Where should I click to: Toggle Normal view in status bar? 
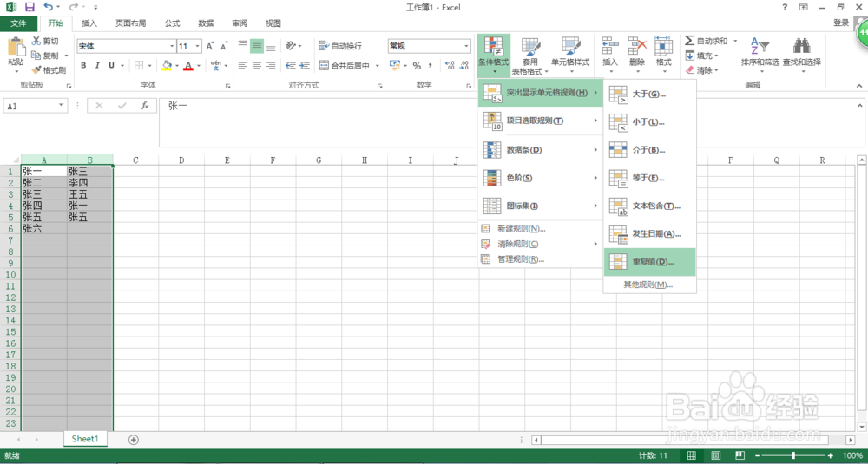coord(692,455)
